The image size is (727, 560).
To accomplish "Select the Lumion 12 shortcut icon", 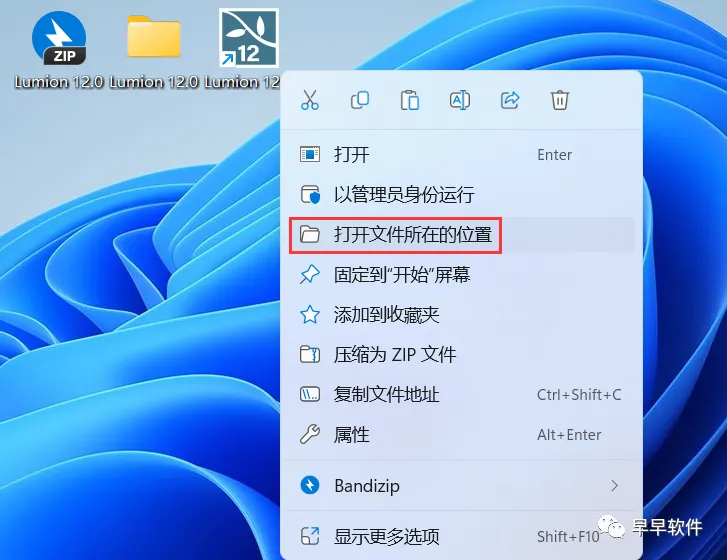I will point(249,49).
